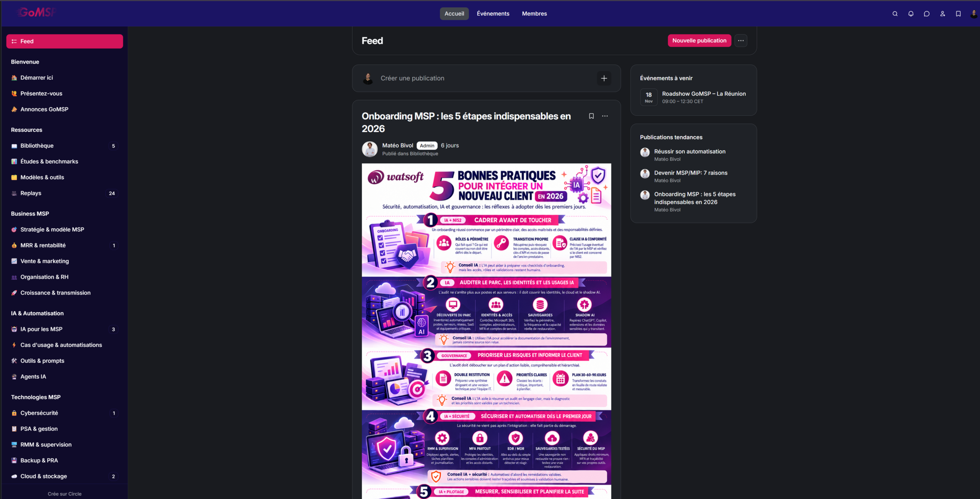This screenshot has width=980, height=499.
Task: Collapse the IA & Automatisation section header
Action: [37, 313]
